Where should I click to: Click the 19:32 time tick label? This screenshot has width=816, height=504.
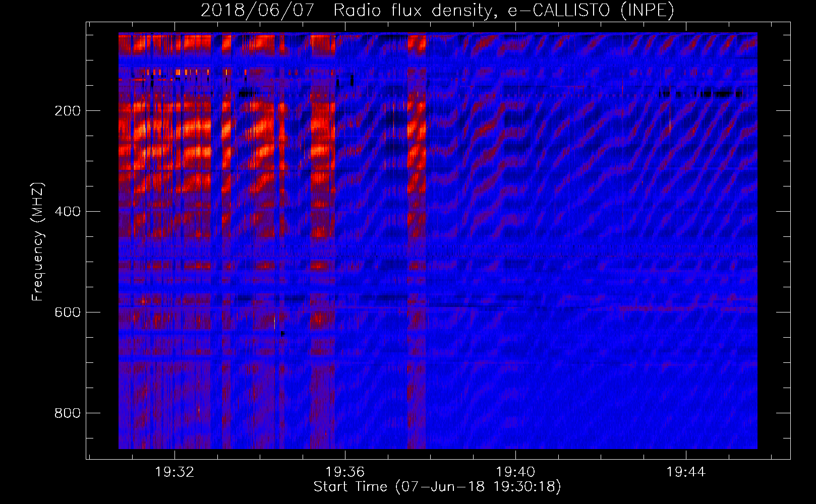(x=174, y=472)
